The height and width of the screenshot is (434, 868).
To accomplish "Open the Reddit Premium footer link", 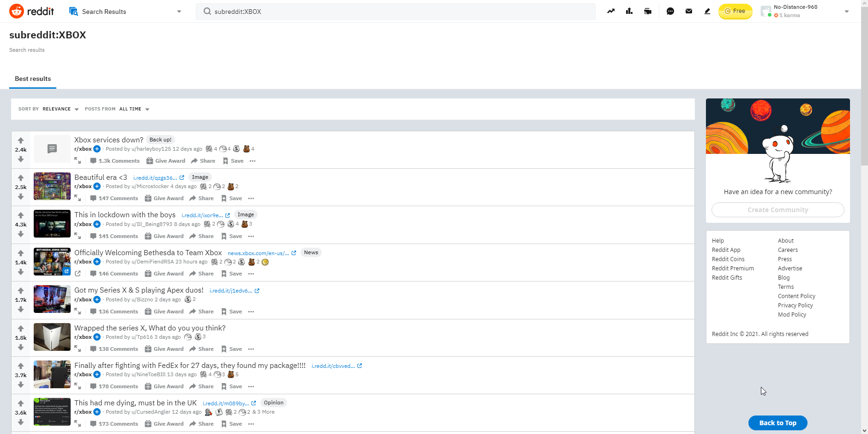I will [x=733, y=268].
